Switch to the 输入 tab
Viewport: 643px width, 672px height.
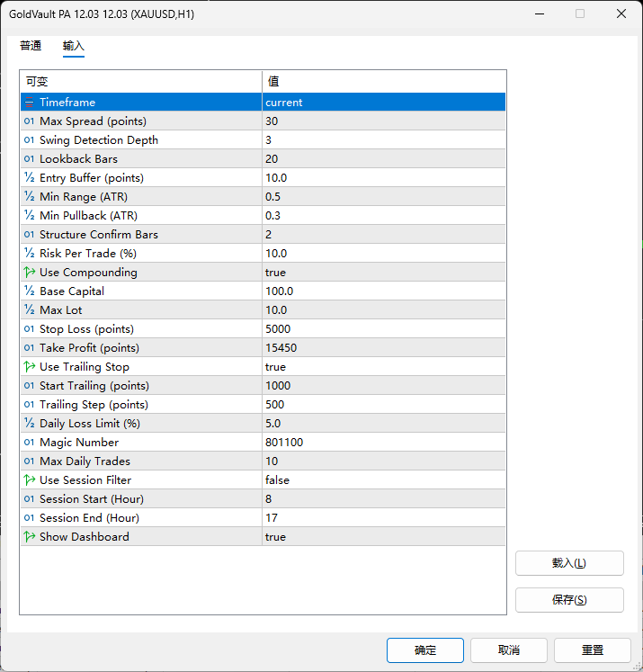click(73, 46)
